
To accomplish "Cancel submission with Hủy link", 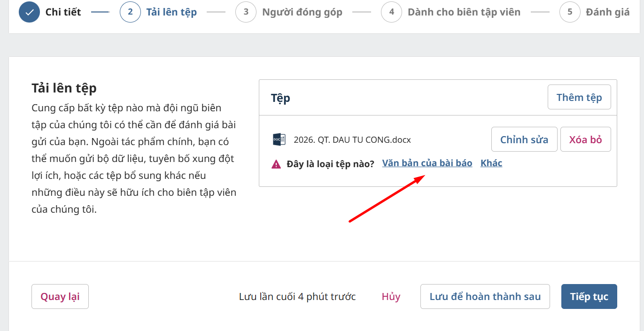I will coord(391,297).
